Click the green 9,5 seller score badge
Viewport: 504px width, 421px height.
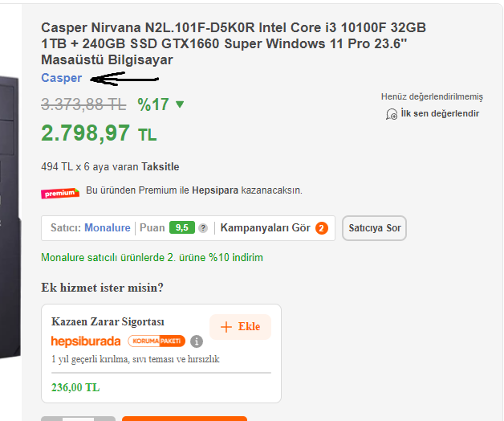182,227
